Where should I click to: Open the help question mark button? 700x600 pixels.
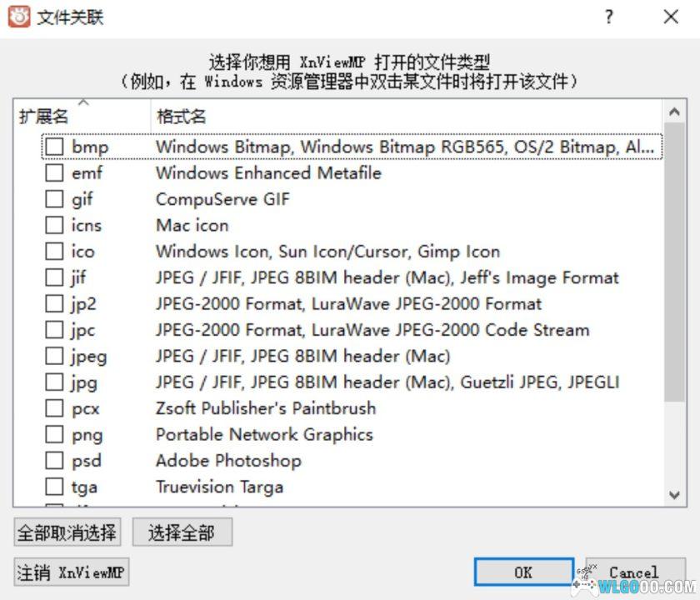click(x=608, y=17)
